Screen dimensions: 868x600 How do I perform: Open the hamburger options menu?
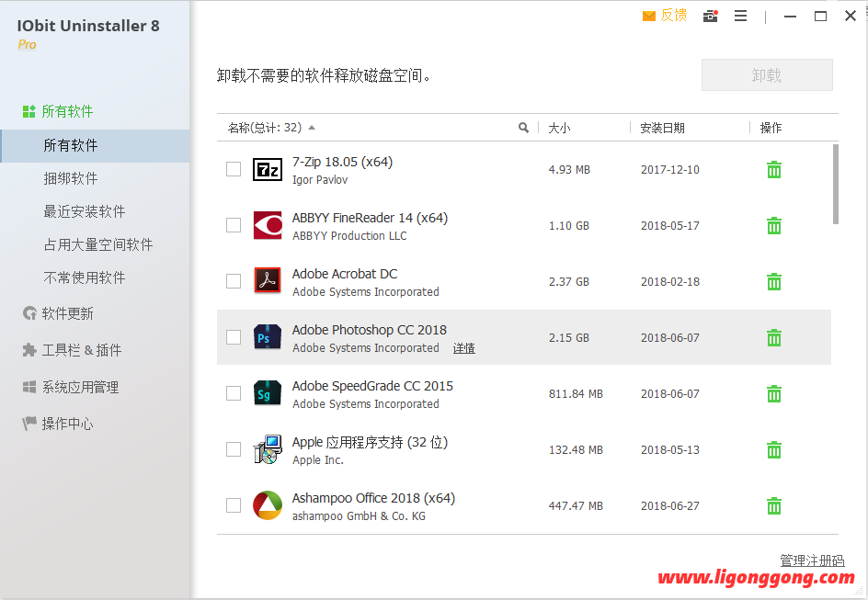coord(741,16)
